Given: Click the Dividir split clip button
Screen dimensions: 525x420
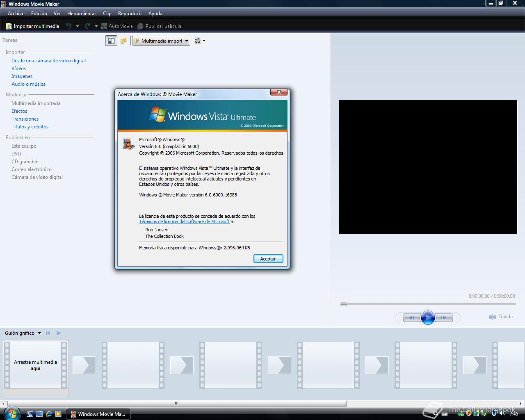Looking at the screenshot, I should (501, 317).
